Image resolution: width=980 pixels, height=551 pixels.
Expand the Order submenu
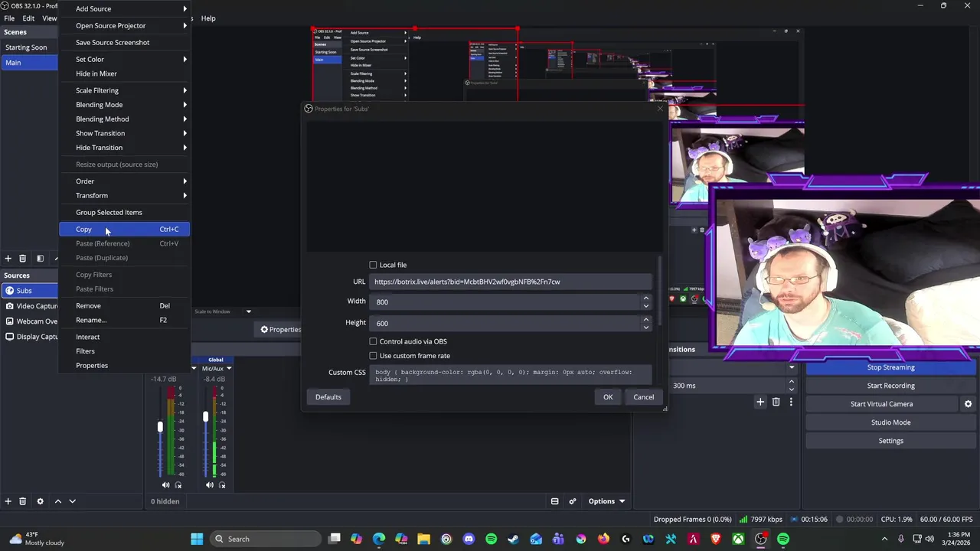pyautogui.click(x=124, y=181)
